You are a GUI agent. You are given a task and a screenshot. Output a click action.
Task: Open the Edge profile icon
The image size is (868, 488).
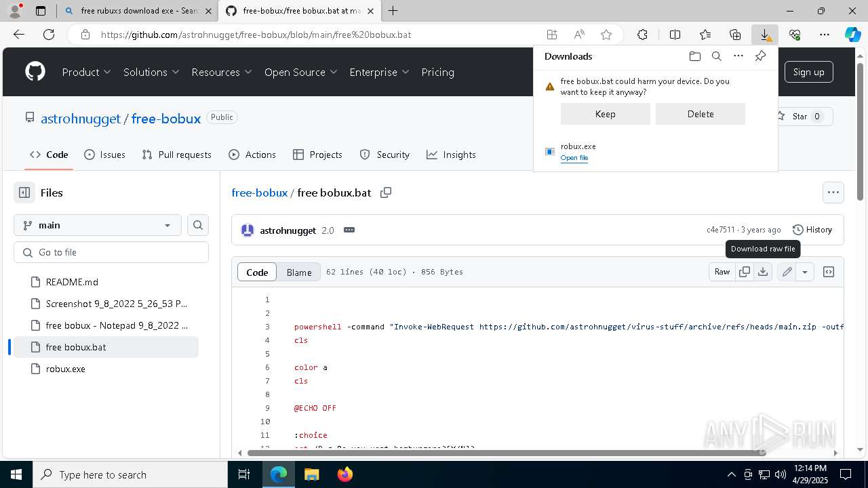tap(15, 11)
